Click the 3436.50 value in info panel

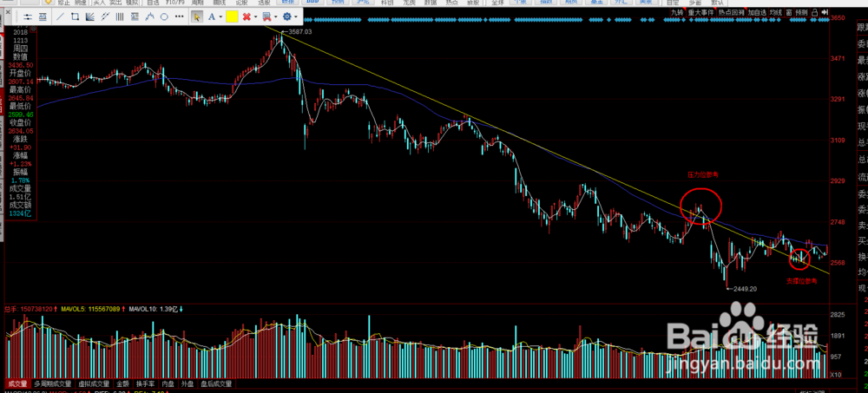[21, 65]
